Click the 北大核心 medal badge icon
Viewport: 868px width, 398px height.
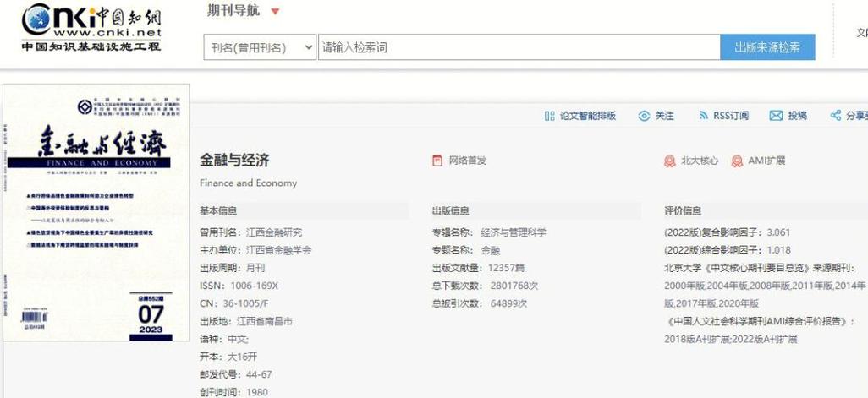[x=670, y=161]
